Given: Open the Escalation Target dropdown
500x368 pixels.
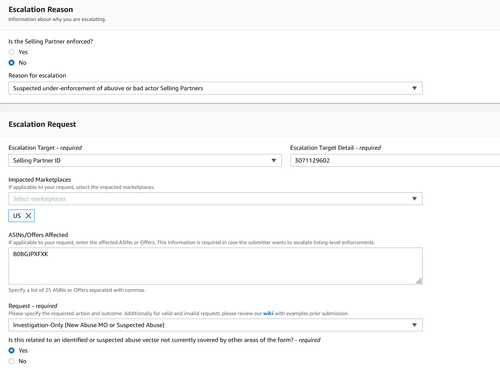Looking at the screenshot, I should [x=145, y=160].
